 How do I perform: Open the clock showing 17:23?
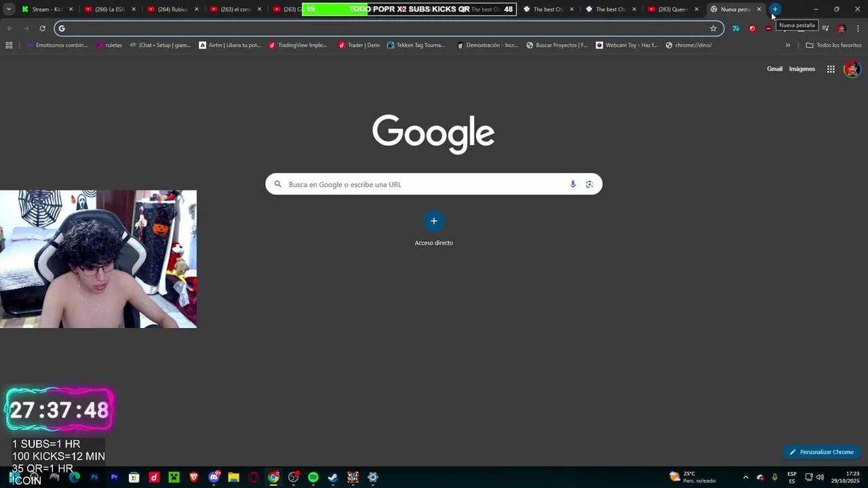pos(846,477)
